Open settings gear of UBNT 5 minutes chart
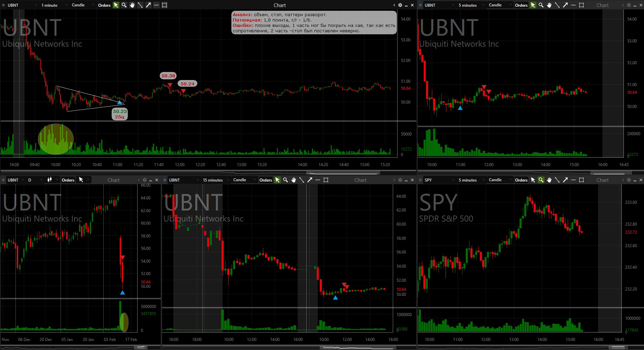The height and width of the screenshot is (350, 644). point(629,5)
